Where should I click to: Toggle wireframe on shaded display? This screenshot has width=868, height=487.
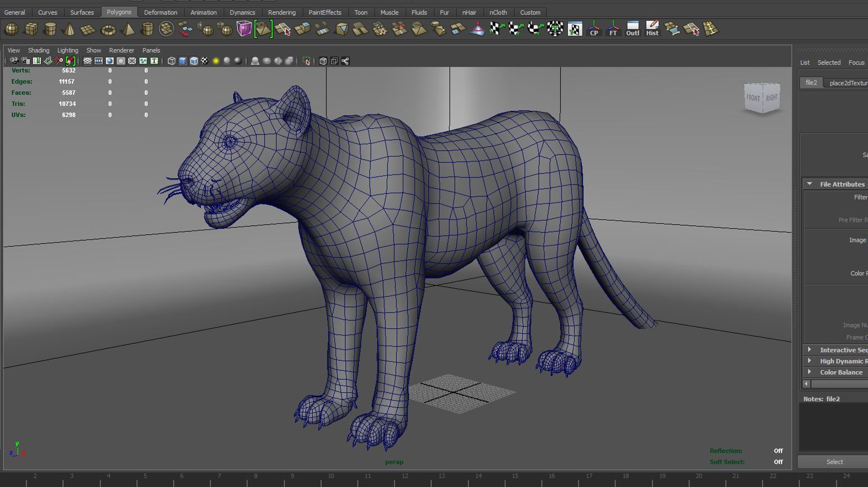[x=194, y=61]
